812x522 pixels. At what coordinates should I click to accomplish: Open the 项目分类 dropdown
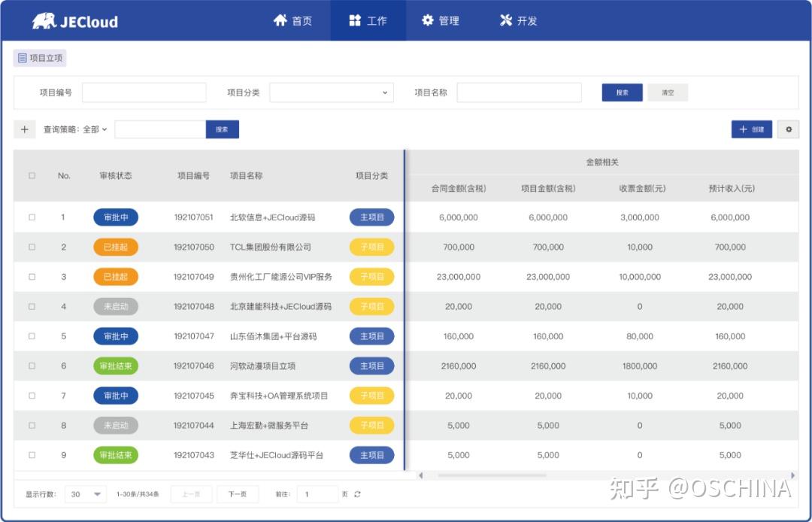pos(331,92)
